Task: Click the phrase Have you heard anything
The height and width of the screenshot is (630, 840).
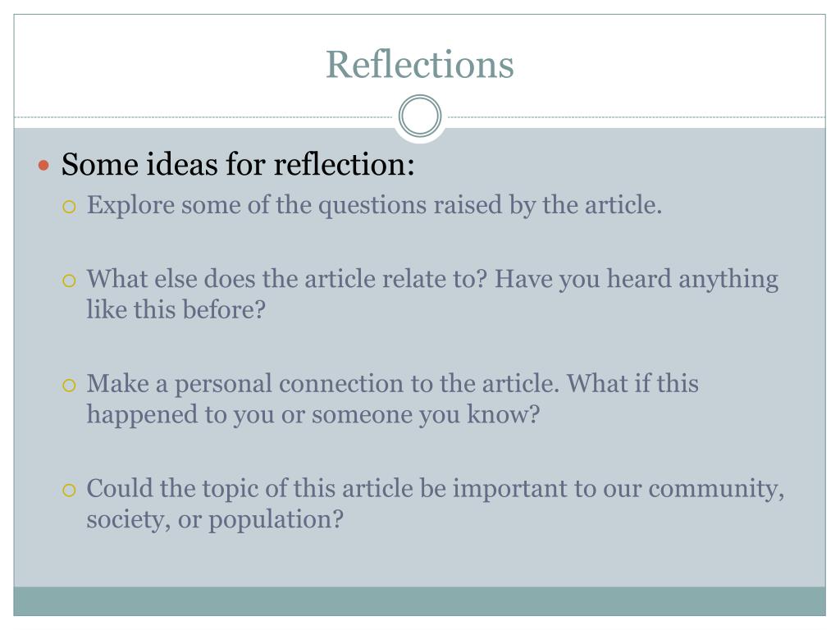Action: pos(636,279)
